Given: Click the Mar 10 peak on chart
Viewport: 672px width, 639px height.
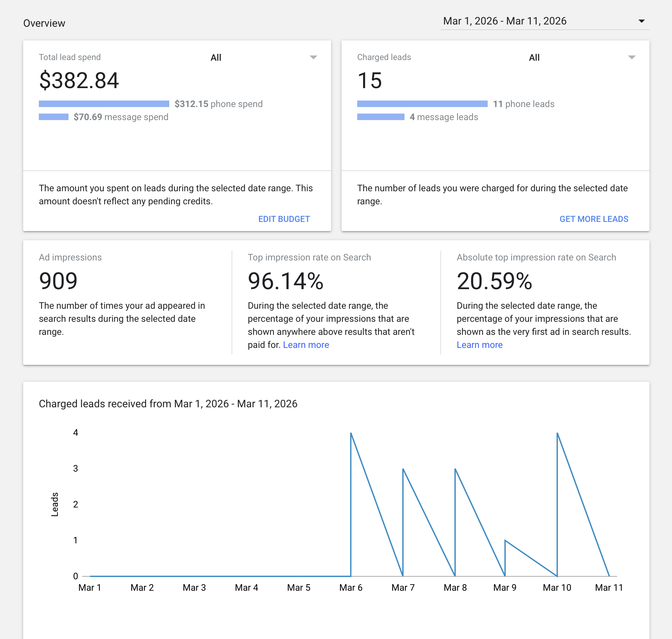Looking at the screenshot, I should click(x=557, y=433).
